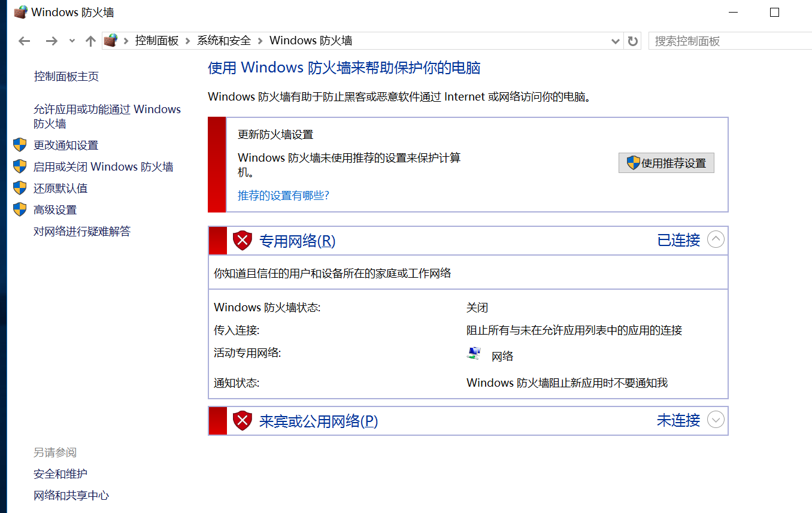Screen dimensions: 812x513
Task: Open the address bar history dropdown
Action: tap(616, 41)
